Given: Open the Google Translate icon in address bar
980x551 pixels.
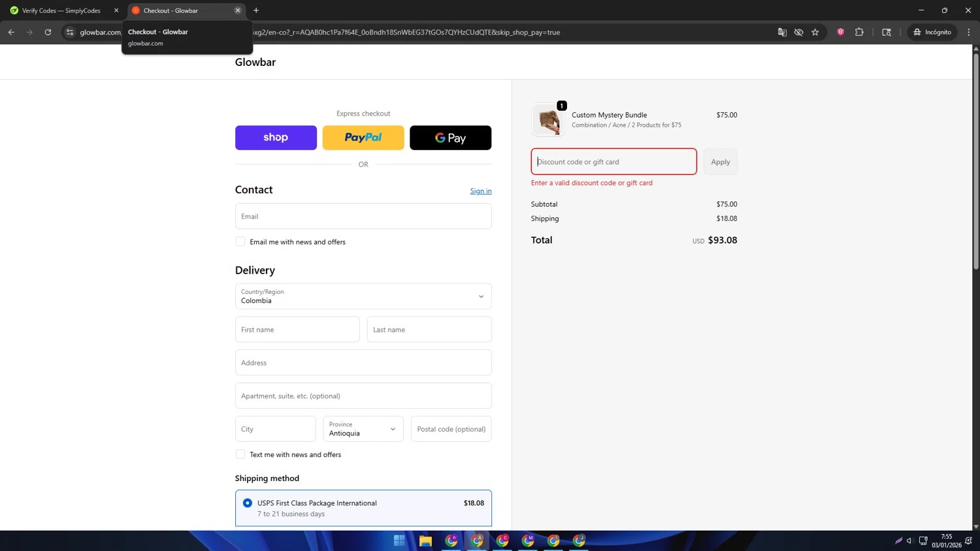Looking at the screenshot, I should pos(782,32).
